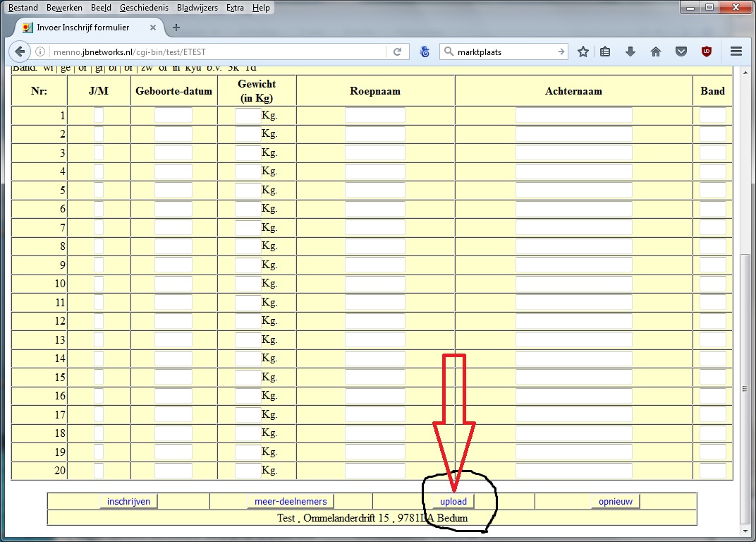Open the bookmarks list icon
The image size is (756, 542).
click(x=605, y=52)
